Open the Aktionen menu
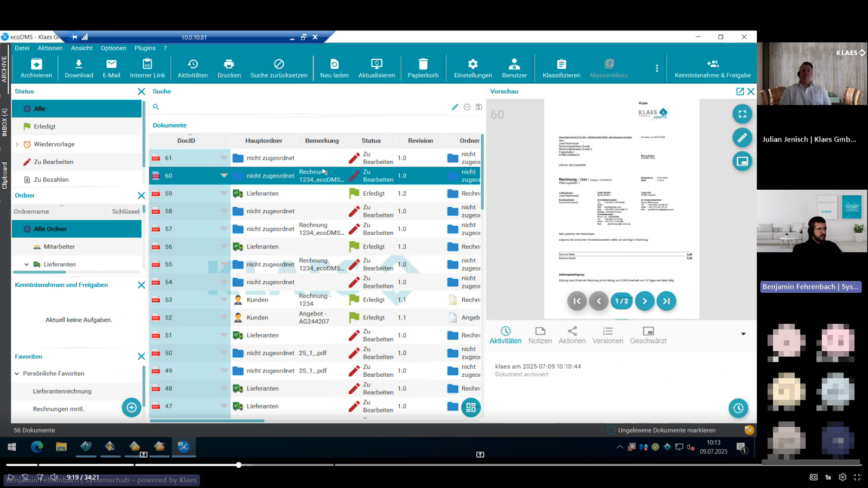The width and height of the screenshot is (868, 488). [572, 335]
